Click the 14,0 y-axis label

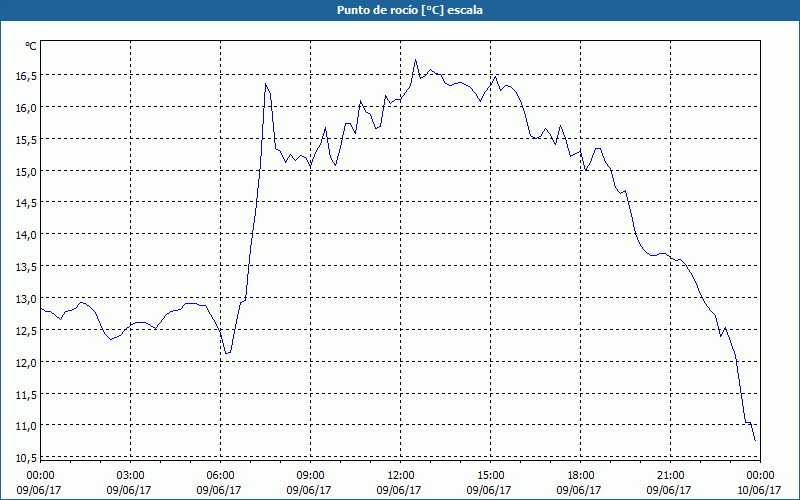tap(26, 235)
